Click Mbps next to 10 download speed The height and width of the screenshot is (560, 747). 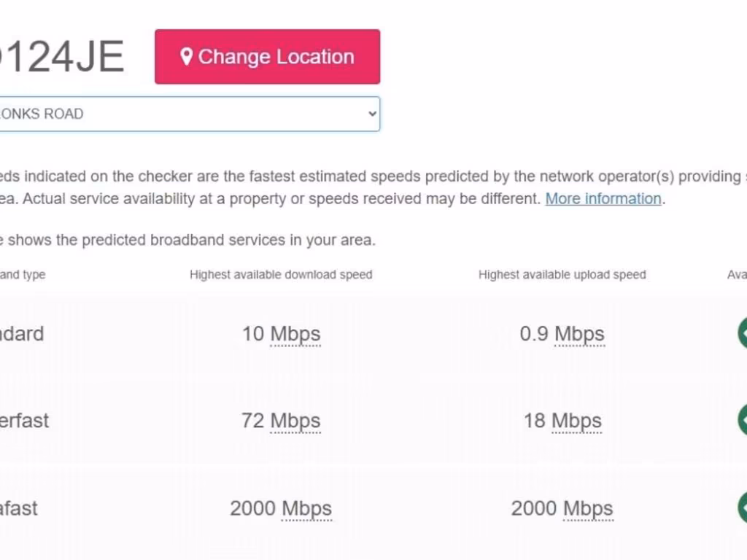click(x=295, y=334)
